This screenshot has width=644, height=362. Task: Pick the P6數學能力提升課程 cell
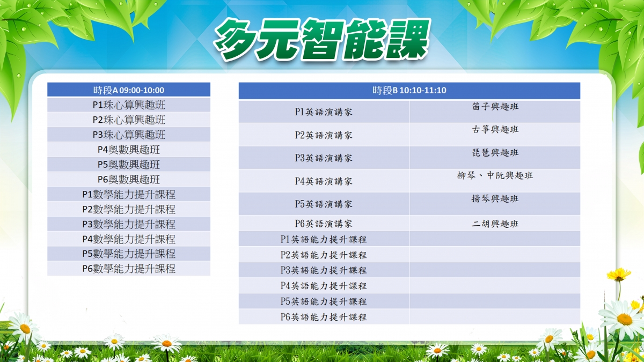click(x=129, y=269)
